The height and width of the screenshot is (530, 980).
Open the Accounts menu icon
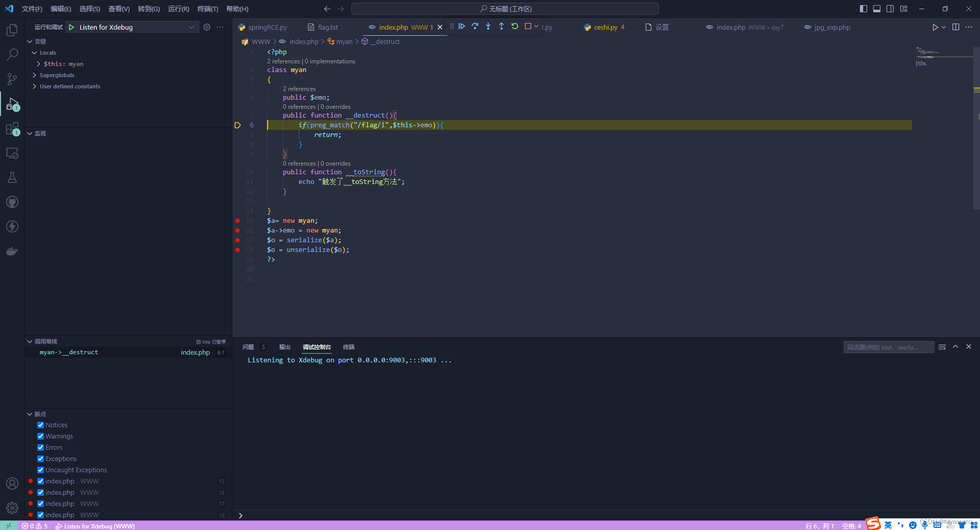pos(12,483)
